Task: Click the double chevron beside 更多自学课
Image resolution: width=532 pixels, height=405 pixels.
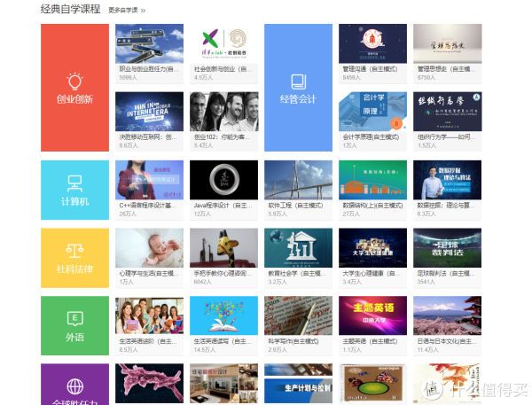Action: (143, 11)
